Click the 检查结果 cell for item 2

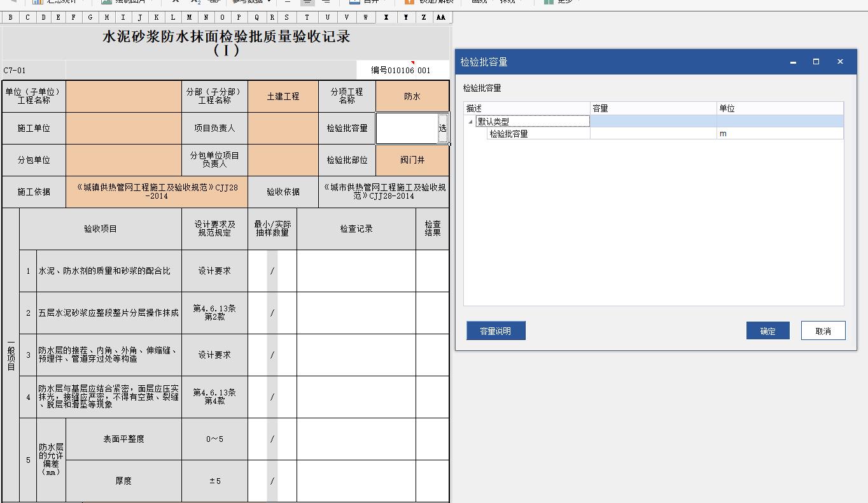[x=433, y=313]
